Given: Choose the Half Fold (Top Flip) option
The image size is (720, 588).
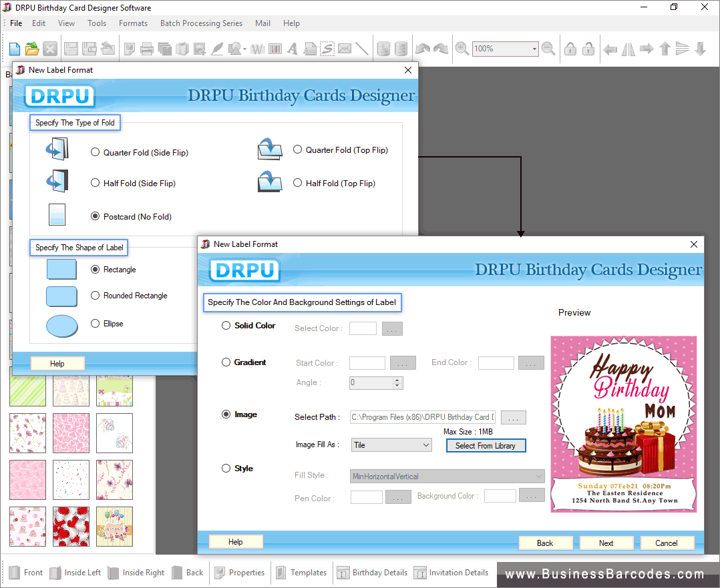Looking at the screenshot, I should point(298,183).
